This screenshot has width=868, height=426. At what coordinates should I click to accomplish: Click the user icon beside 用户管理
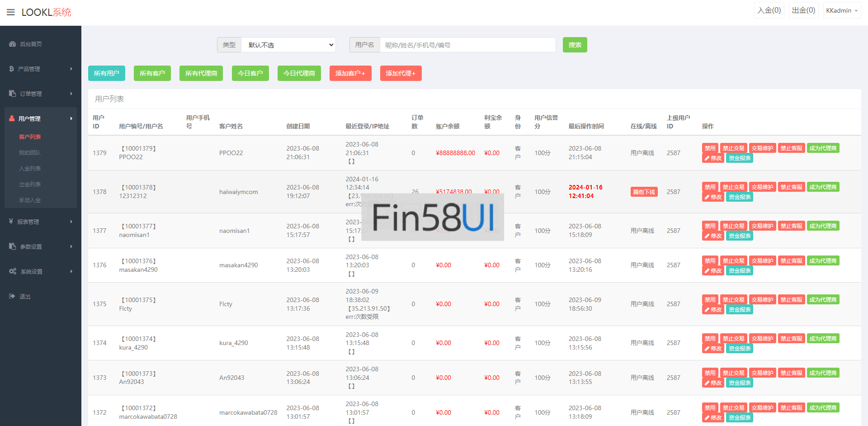(x=12, y=118)
